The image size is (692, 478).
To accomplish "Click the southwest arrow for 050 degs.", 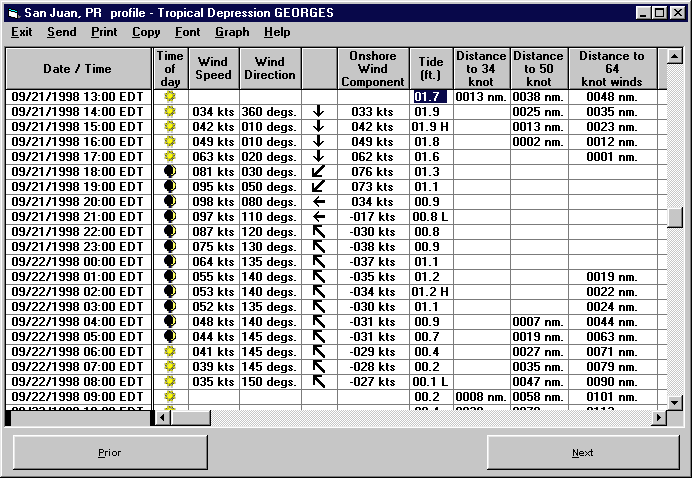I will point(319,187).
